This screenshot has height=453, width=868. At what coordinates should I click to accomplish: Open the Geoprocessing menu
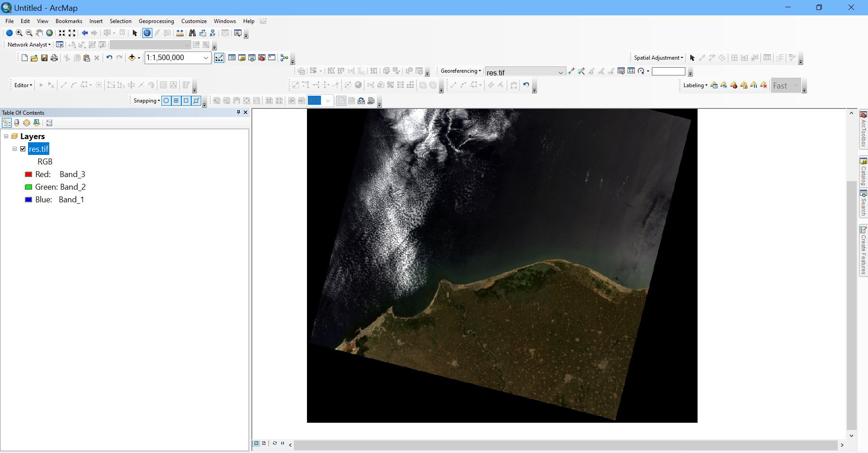pyautogui.click(x=156, y=21)
